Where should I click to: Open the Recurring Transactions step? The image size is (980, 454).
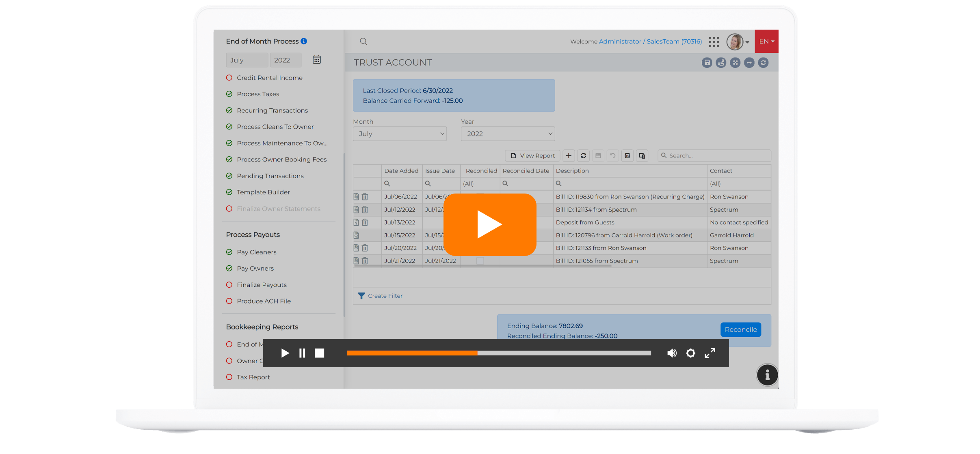click(272, 110)
